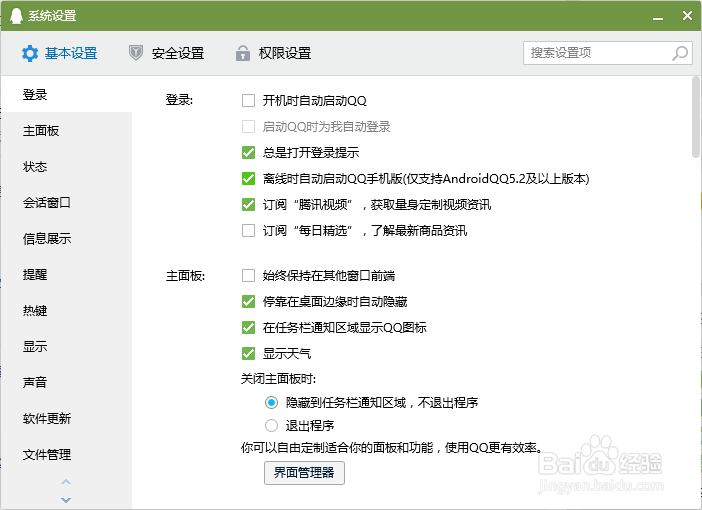Select 登录 in the sidebar

pyautogui.click(x=66, y=94)
